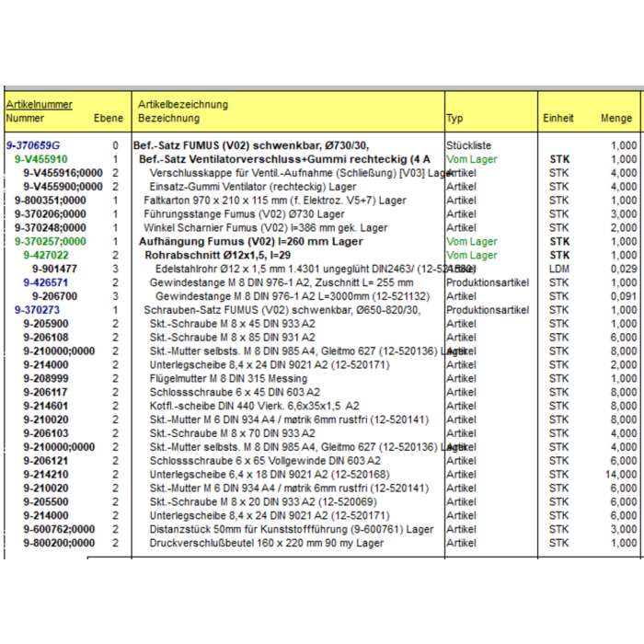Select article 9-800200;0000
644x644 pixels.
tap(59, 543)
